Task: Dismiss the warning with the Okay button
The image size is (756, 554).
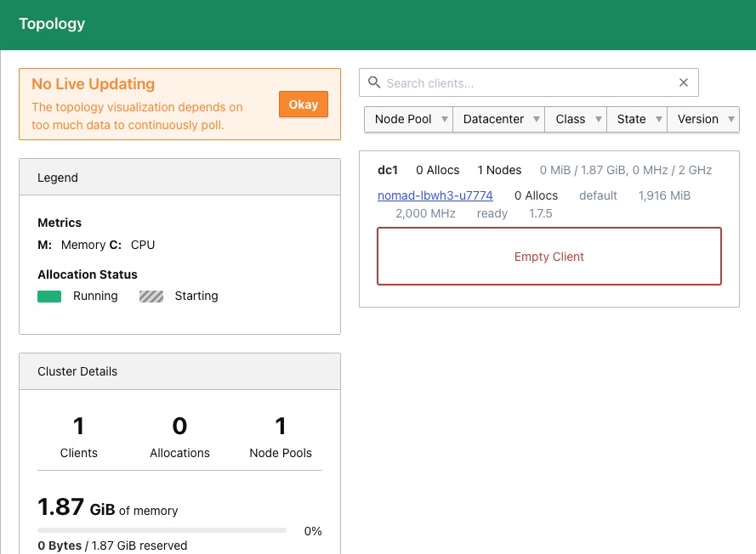Action: (303, 105)
